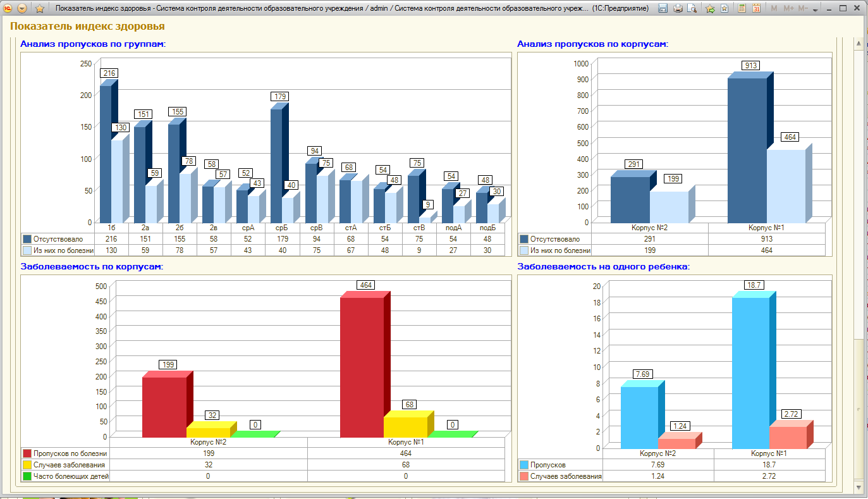Viewport: 868px width, 499px height.
Task: Open the calendar icon showing 31
Action: pos(756,9)
